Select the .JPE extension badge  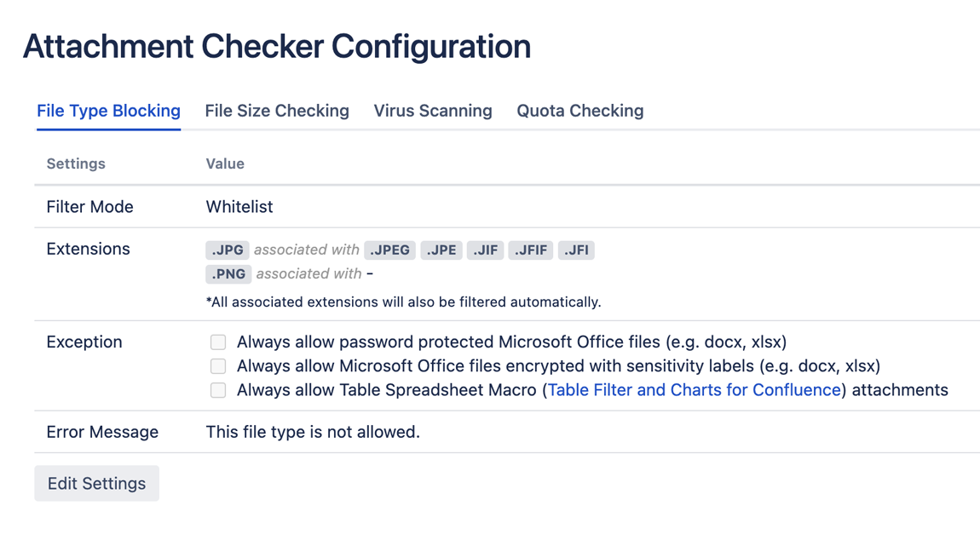click(441, 250)
